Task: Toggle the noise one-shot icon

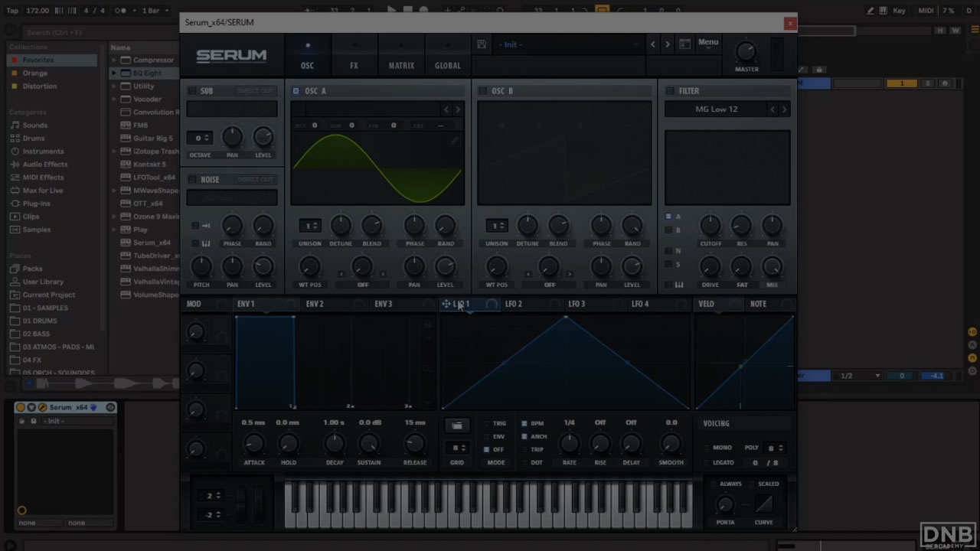Action: tap(206, 226)
